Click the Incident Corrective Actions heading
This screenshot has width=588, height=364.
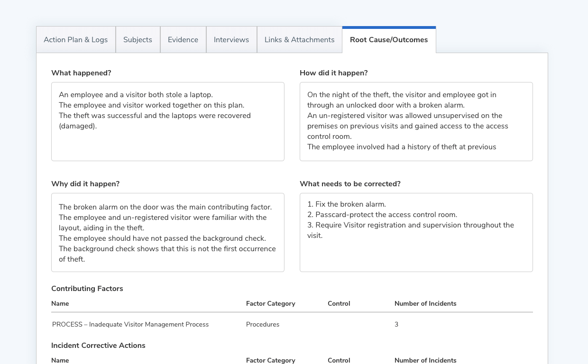98,346
